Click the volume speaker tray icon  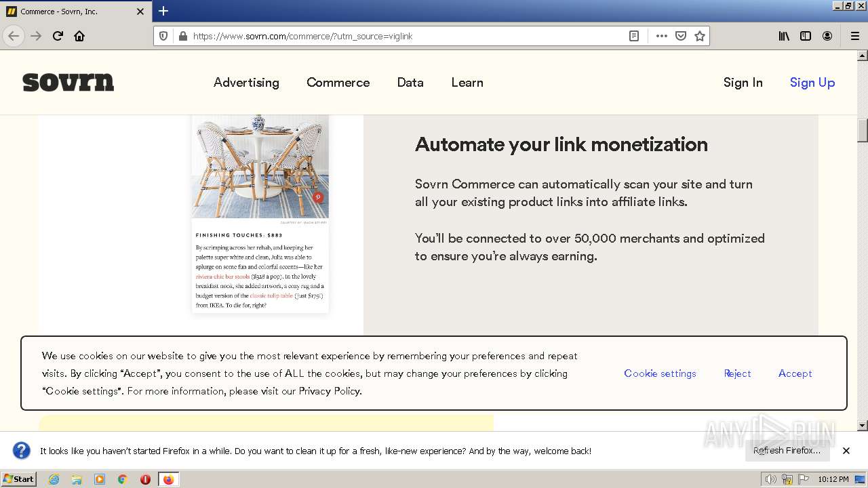(770, 479)
